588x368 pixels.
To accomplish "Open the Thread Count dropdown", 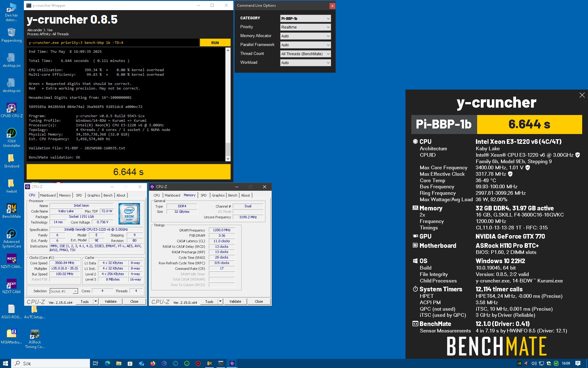I will (x=305, y=54).
